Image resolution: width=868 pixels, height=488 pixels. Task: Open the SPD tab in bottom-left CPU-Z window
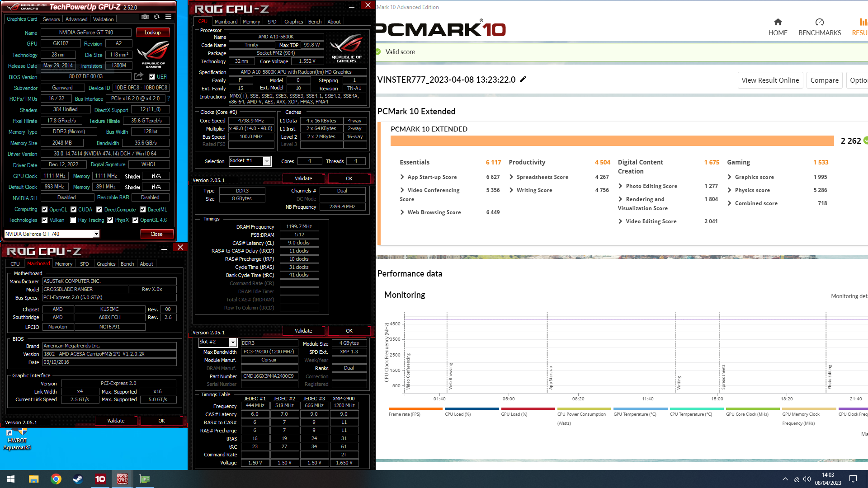85,264
